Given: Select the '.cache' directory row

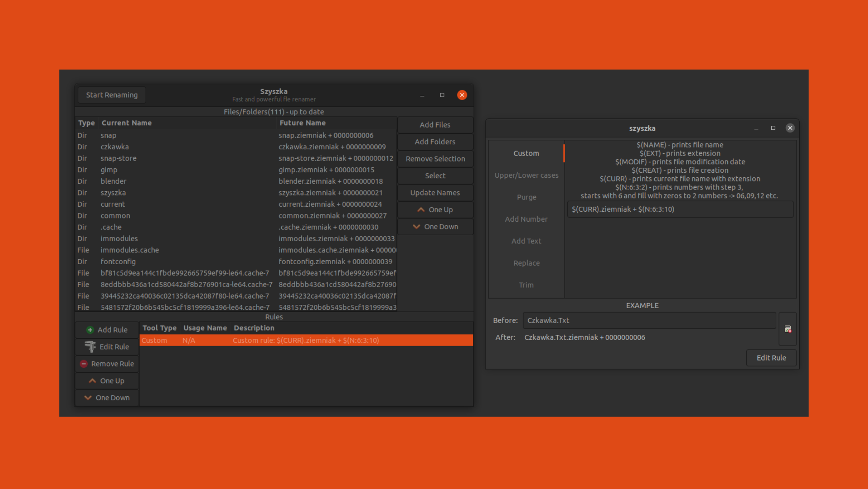Looking at the screenshot, I should pos(236,228).
